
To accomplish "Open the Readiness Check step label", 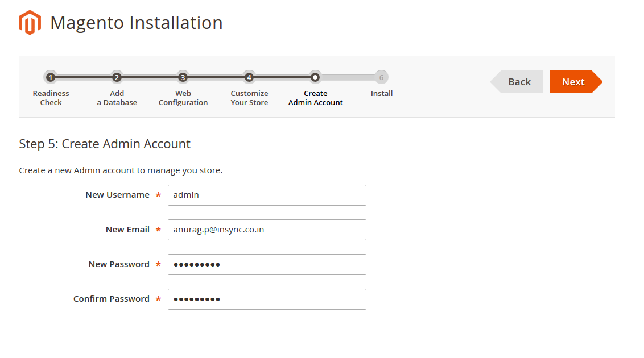I will (x=51, y=98).
